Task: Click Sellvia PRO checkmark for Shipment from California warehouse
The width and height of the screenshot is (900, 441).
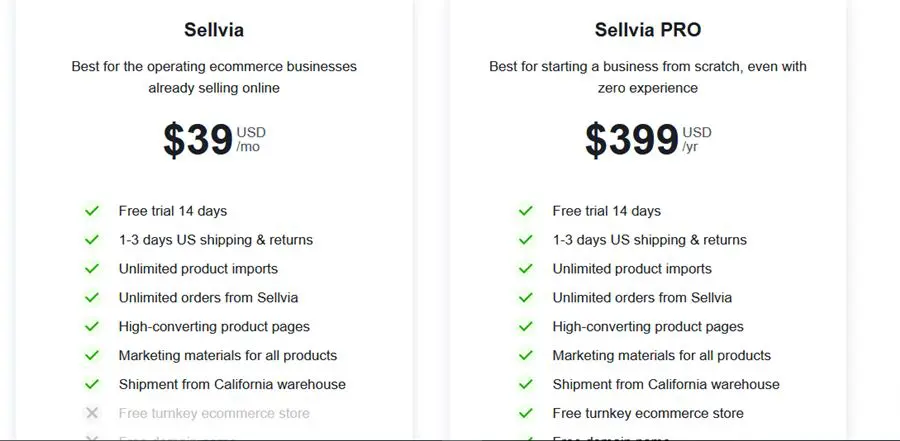Action: pyautogui.click(x=526, y=385)
